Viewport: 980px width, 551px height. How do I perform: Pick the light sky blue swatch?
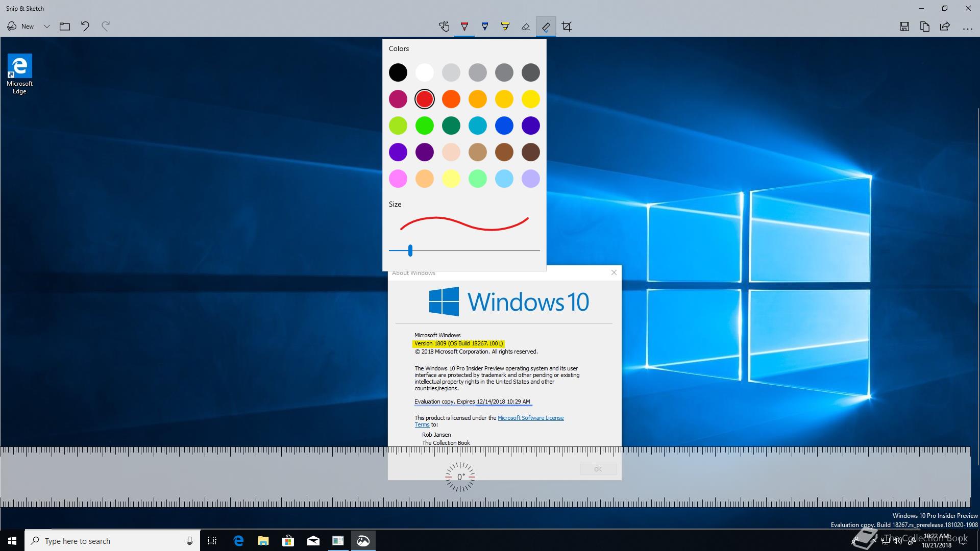504,179
